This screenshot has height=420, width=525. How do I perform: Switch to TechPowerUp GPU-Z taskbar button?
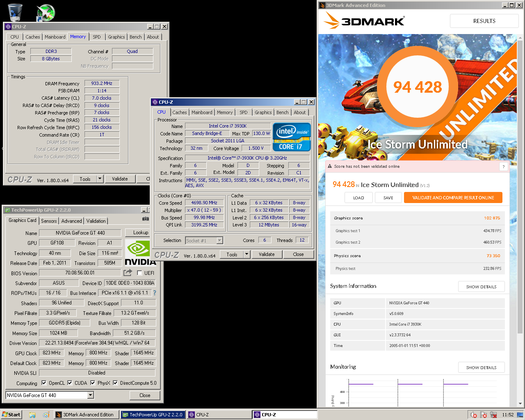click(x=153, y=415)
